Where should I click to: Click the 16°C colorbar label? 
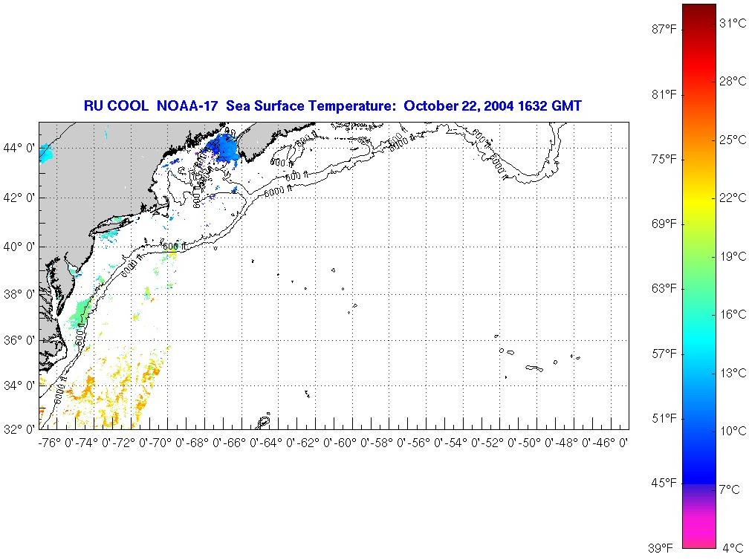click(733, 315)
